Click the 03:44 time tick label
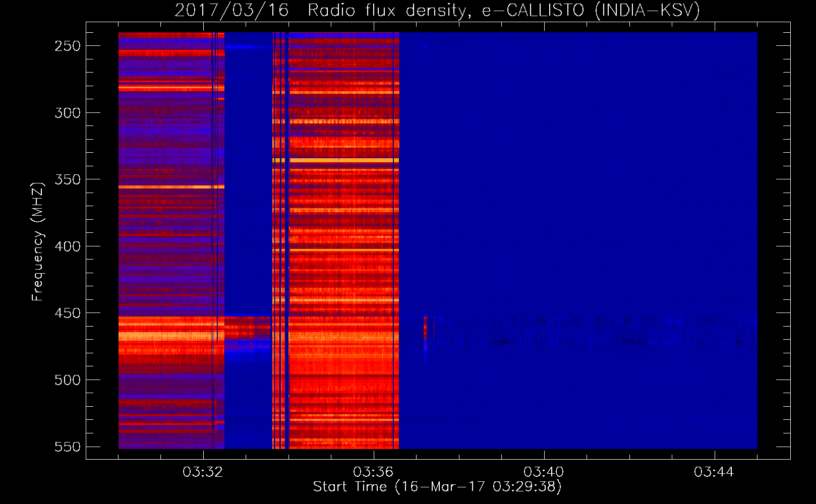 pos(714,472)
